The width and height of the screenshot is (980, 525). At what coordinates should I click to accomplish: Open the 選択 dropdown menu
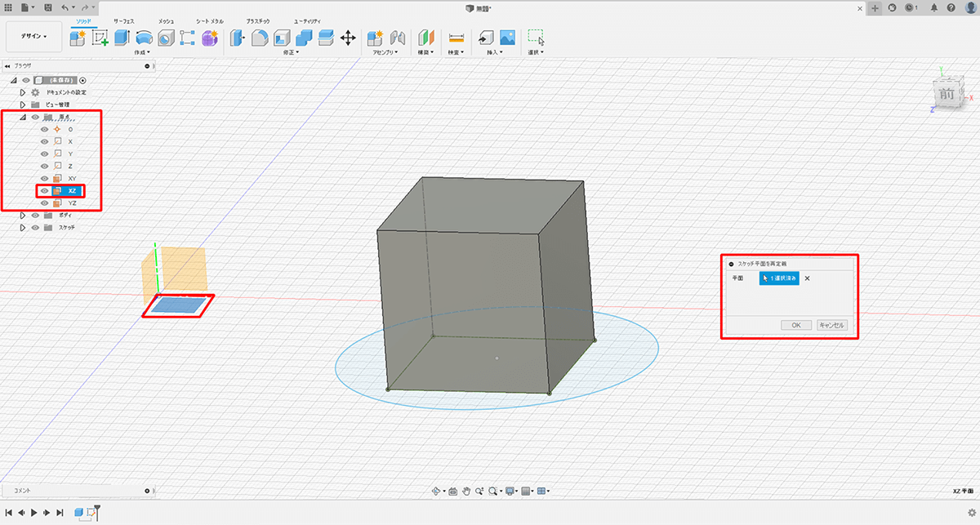(x=536, y=52)
